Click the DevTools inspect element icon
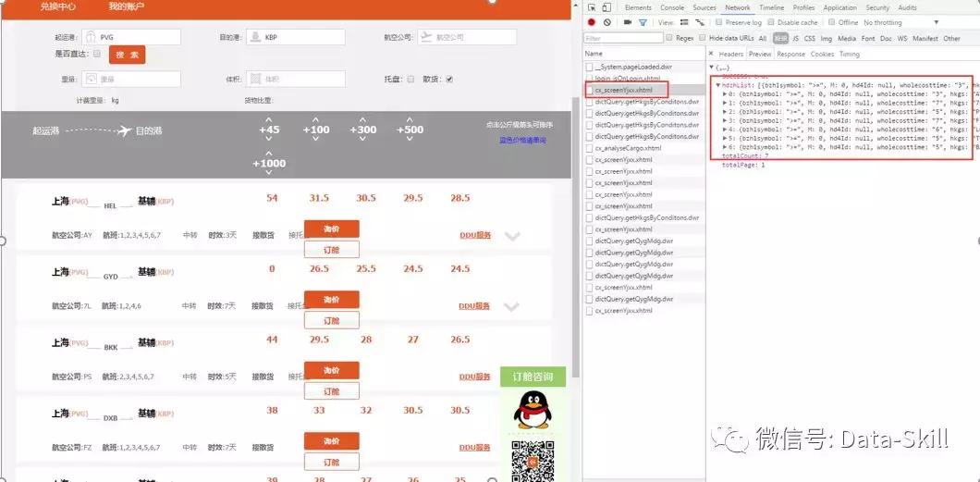Image resolution: width=980 pixels, height=482 pixels. coord(592,7)
